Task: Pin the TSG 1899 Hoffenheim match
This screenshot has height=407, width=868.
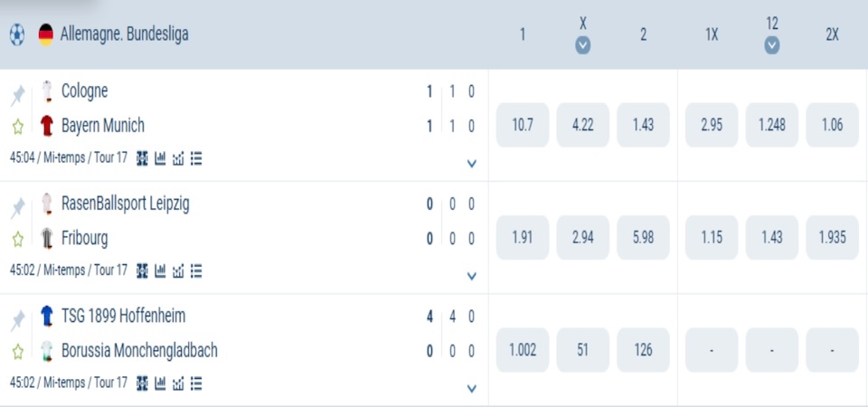Action: click(17, 319)
